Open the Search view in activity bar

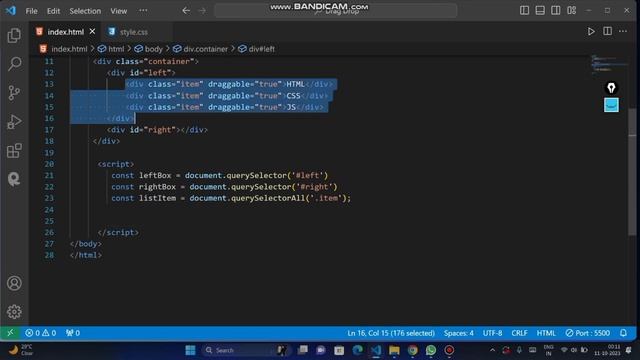pyautogui.click(x=14, y=64)
